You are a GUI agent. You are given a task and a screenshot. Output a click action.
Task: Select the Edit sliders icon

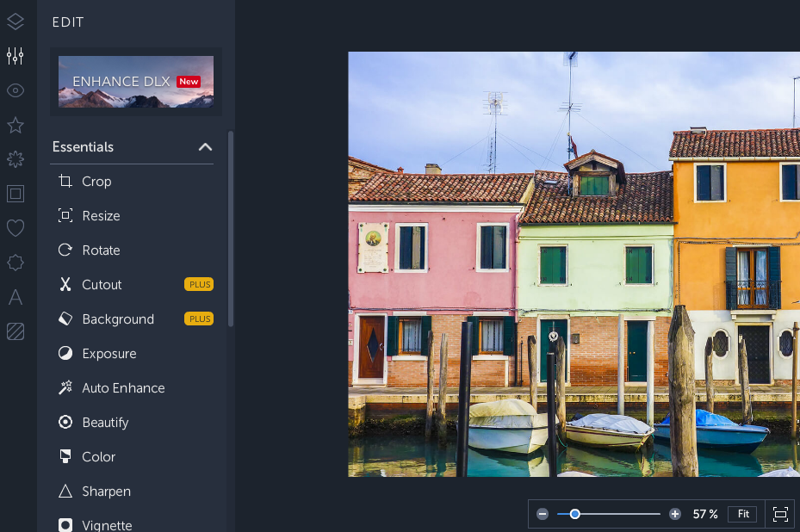pyautogui.click(x=16, y=56)
